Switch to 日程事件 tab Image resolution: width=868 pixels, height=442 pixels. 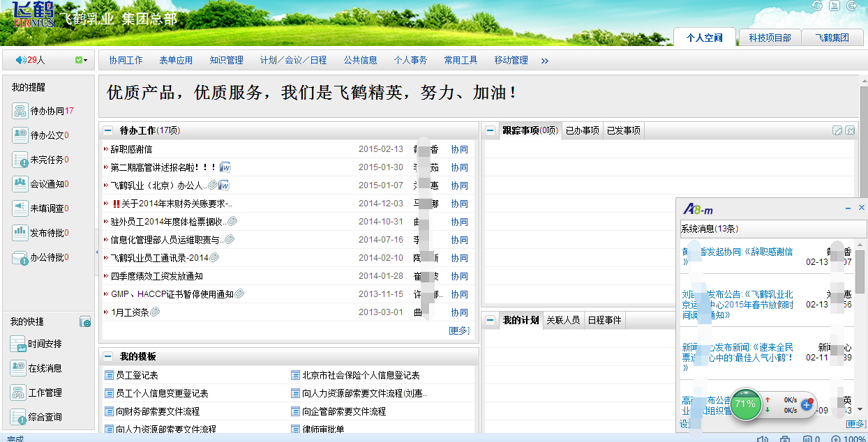(604, 321)
